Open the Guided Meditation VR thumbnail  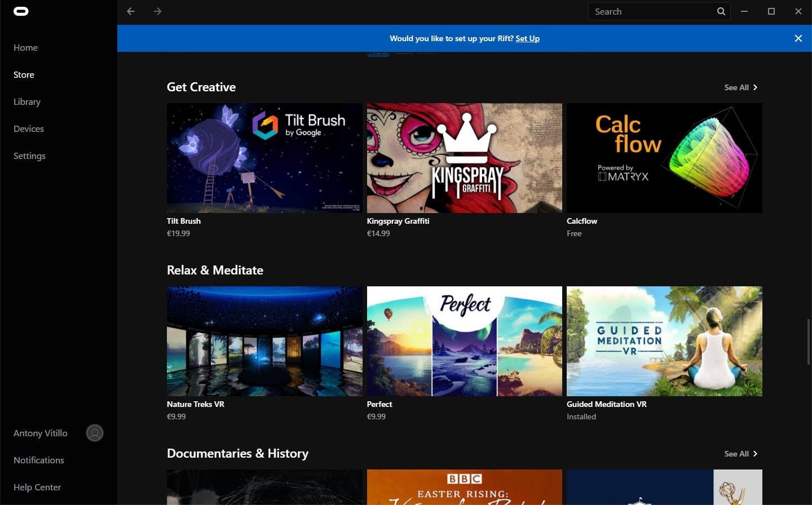664,341
